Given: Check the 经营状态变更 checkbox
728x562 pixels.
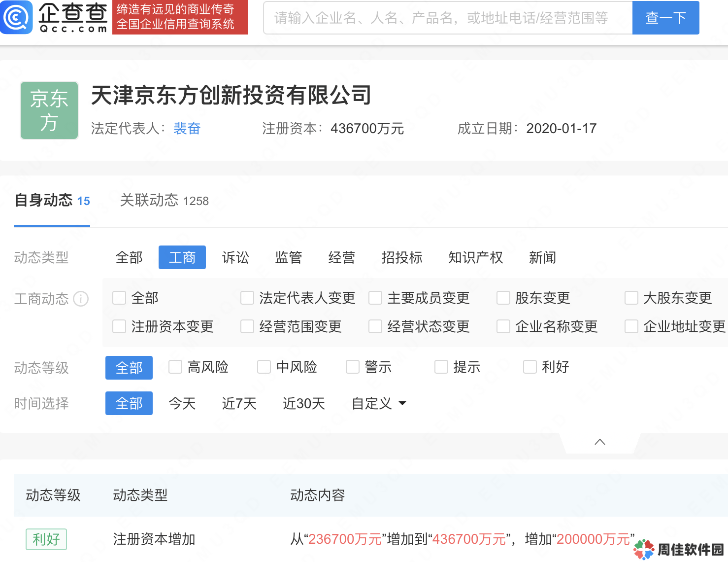Looking at the screenshot, I should click(375, 326).
